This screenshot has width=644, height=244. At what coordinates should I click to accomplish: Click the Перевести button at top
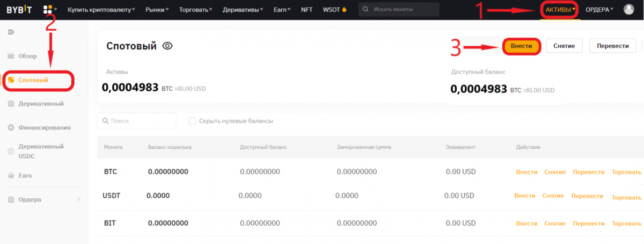[x=612, y=46]
